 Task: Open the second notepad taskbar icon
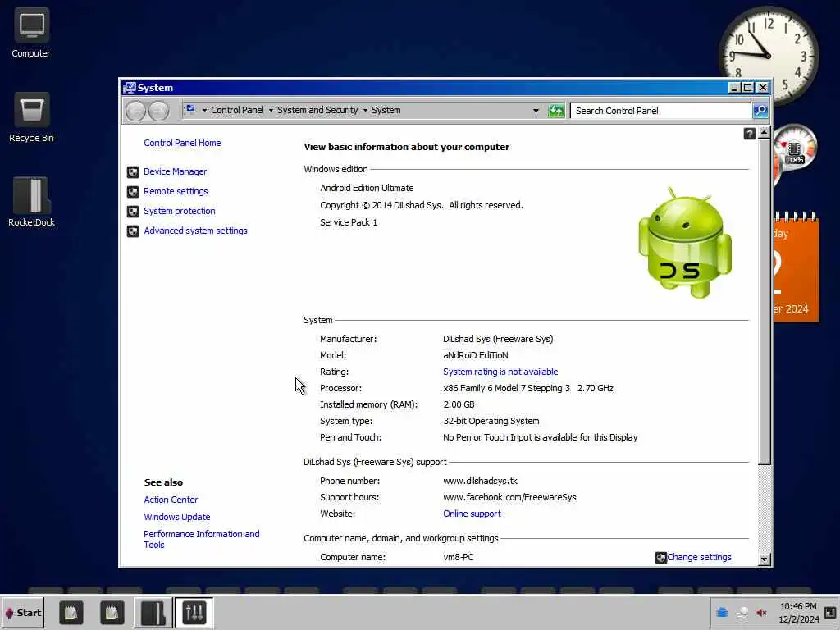[x=112, y=612]
